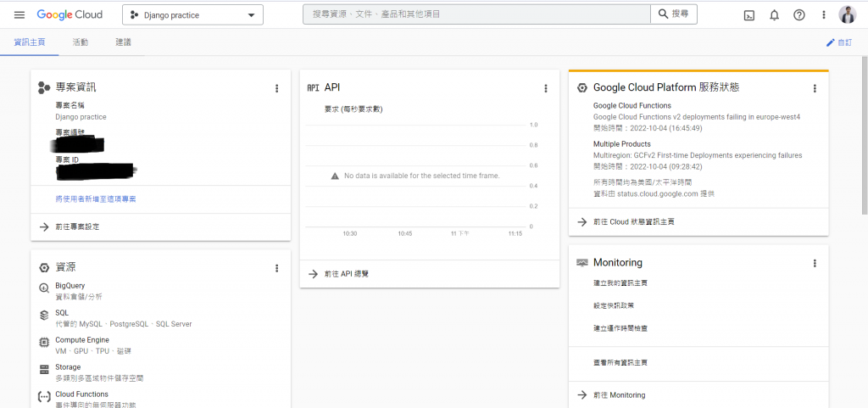This screenshot has height=408, width=868.
Task: Click 建立我的資訊主頁 in Monitoring
Action: click(620, 283)
